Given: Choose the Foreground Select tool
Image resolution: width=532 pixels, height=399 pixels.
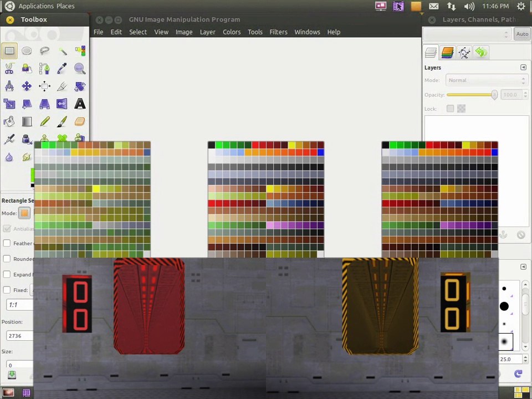Looking at the screenshot, I should click(x=27, y=69).
